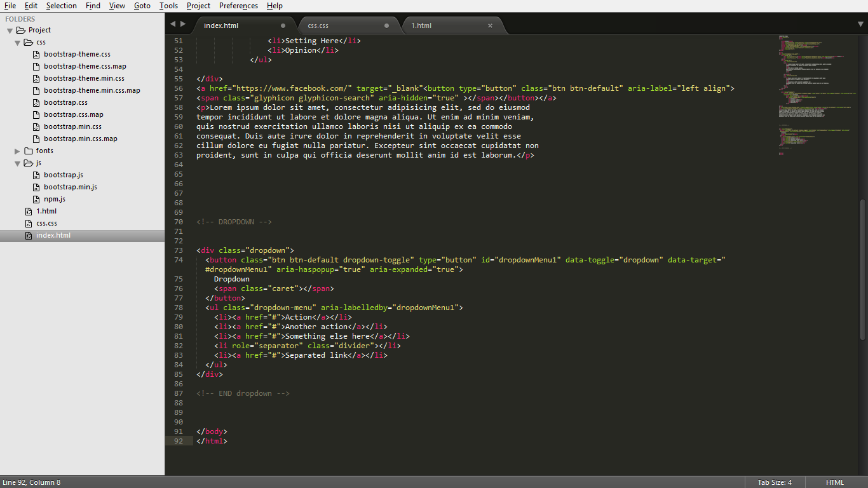The image size is (868, 488).
Task: Open the tab list dropdown arrow
Action: tap(860, 24)
